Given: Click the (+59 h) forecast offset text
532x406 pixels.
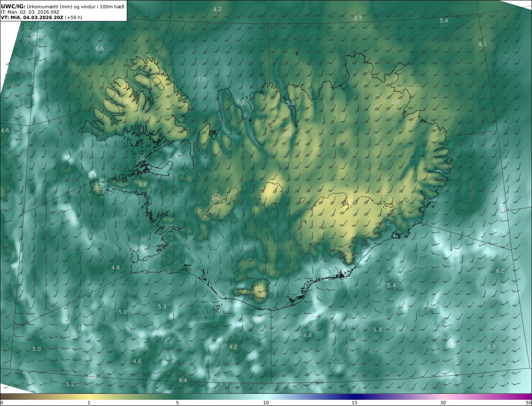Looking at the screenshot, I should pos(74,18).
